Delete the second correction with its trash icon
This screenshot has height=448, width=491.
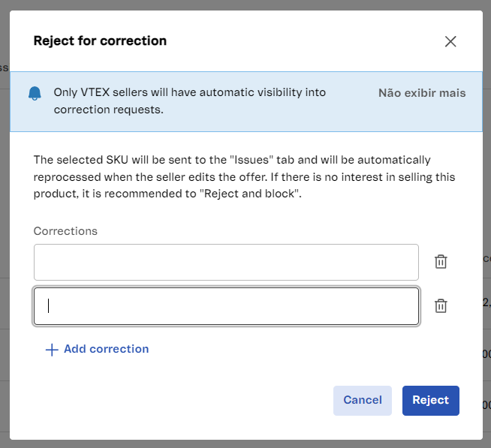pyautogui.click(x=441, y=305)
